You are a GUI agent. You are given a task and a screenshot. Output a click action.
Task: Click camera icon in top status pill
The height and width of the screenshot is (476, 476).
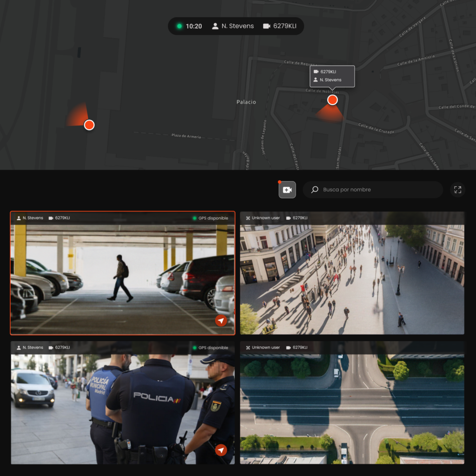coord(266,26)
